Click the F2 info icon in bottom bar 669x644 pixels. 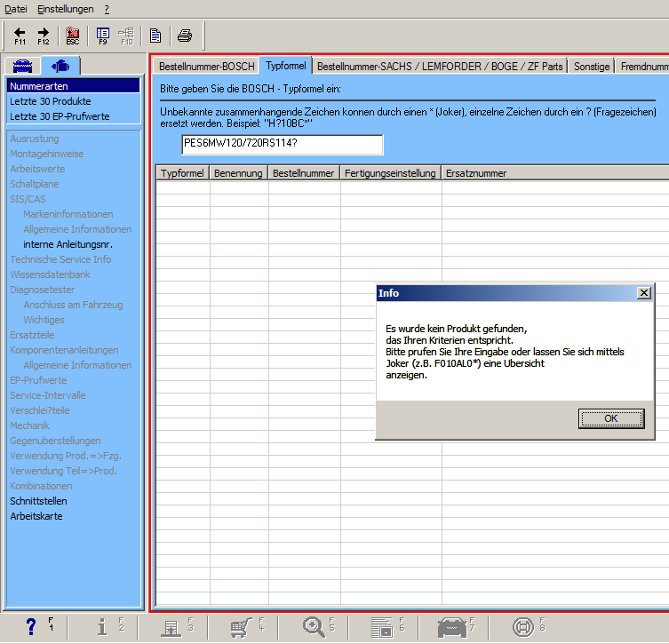102,627
